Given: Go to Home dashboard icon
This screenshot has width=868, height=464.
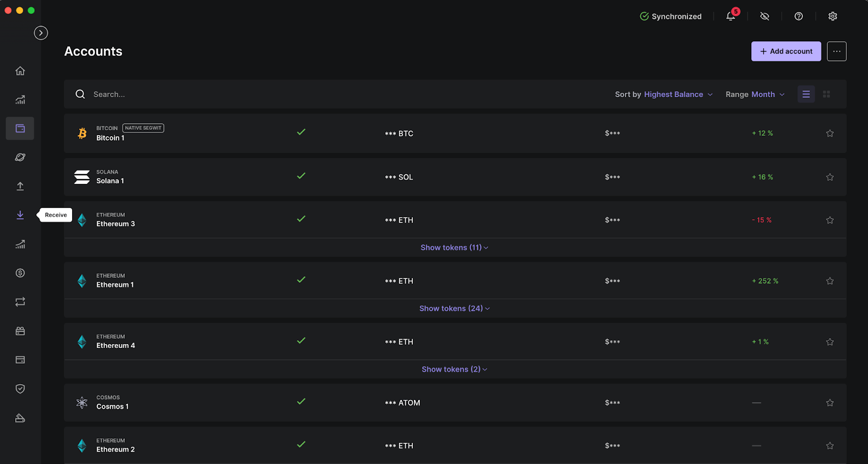Looking at the screenshot, I should (x=20, y=71).
